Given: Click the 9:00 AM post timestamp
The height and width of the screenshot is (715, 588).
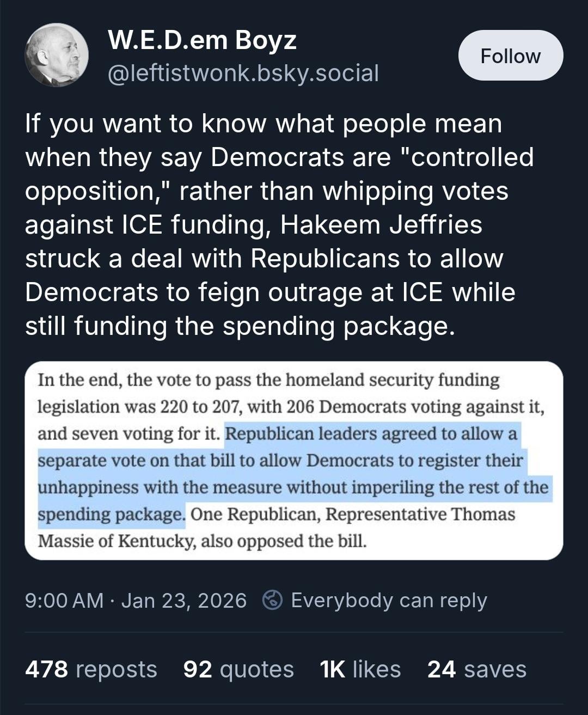Looking at the screenshot, I should click(64, 600).
